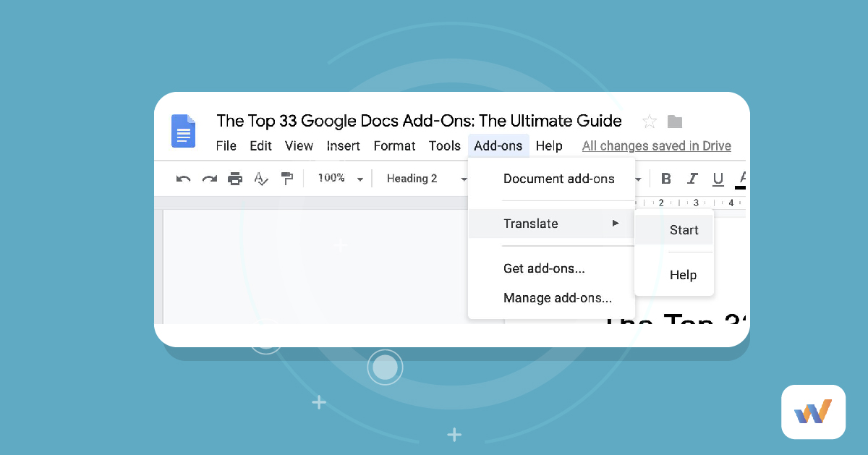Toggle italic formatting
This screenshot has width=868, height=455.
click(x=692, y=178)
